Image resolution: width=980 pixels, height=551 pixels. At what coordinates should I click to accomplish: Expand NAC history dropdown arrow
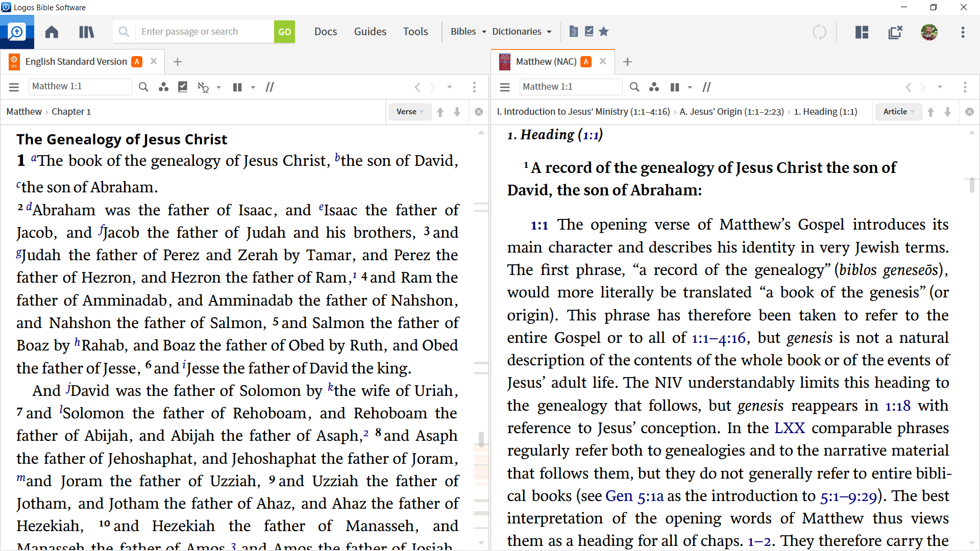940,87
